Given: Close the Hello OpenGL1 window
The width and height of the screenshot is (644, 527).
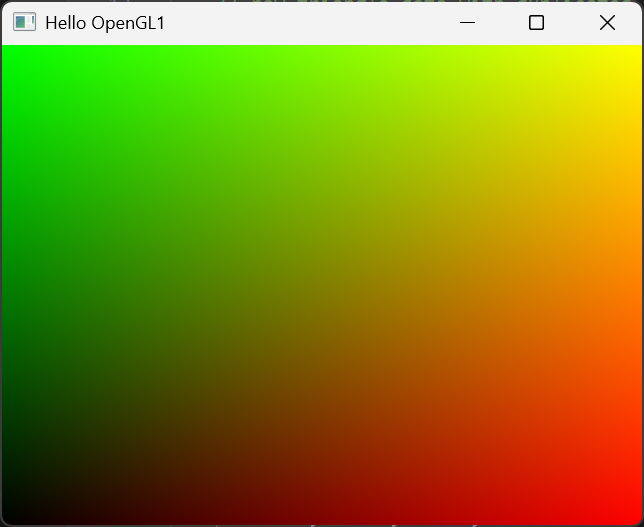Looking at the screenshot, I should (x=607, y=22).
